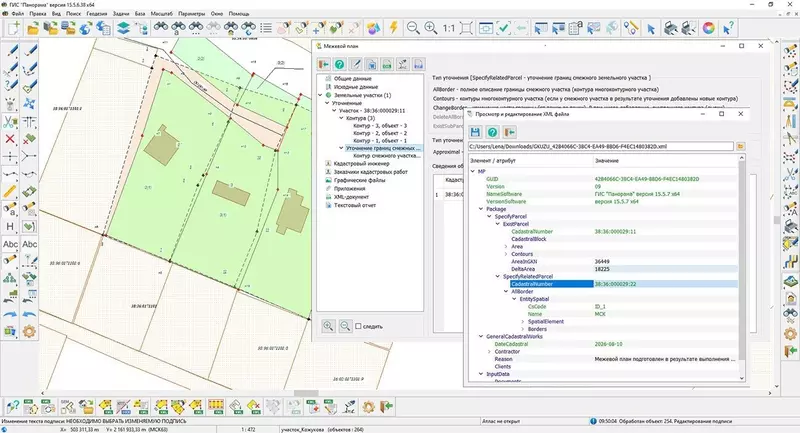The height and width of the screenshot is (433, 800).
Task: Open the Задачи menu
Action: tap(121, 14)
